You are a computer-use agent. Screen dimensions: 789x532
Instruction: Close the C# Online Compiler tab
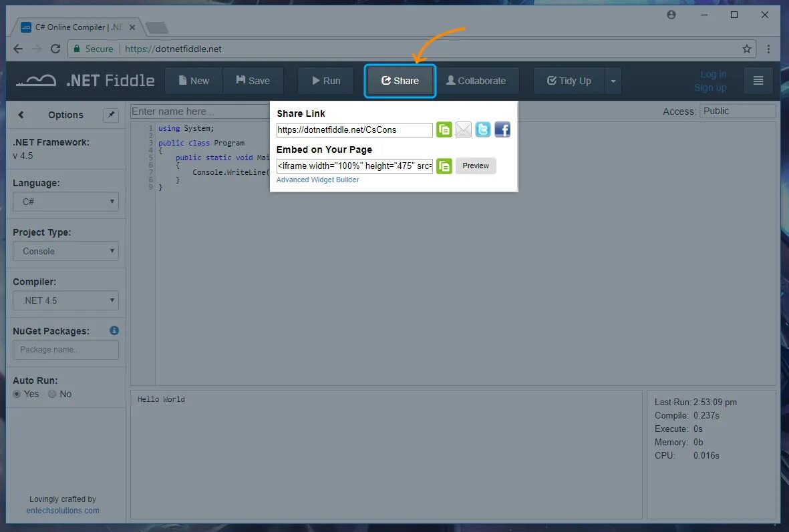click(x=132, y=27)
